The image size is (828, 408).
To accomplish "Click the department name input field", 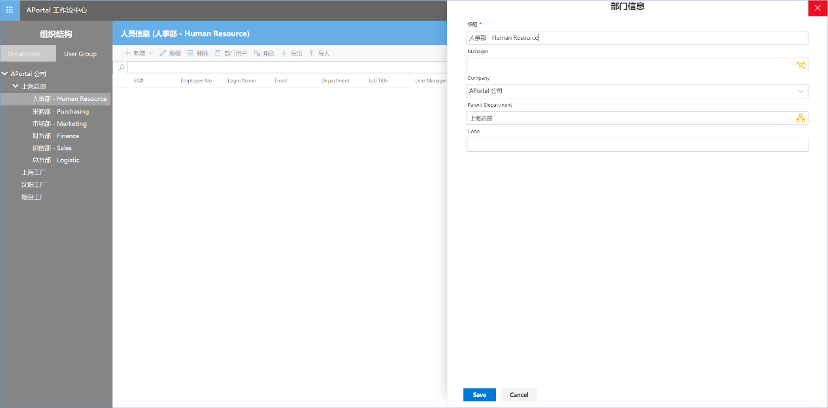I will point(637,38).
